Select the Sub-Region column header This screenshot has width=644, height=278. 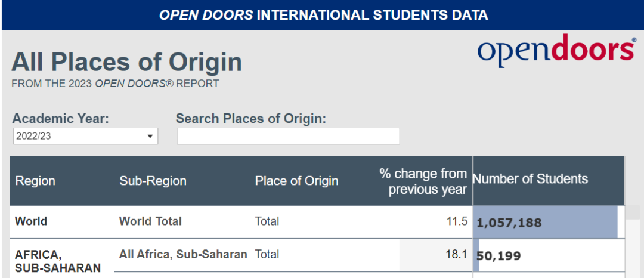pyautogui.click(x=153, y=181)
